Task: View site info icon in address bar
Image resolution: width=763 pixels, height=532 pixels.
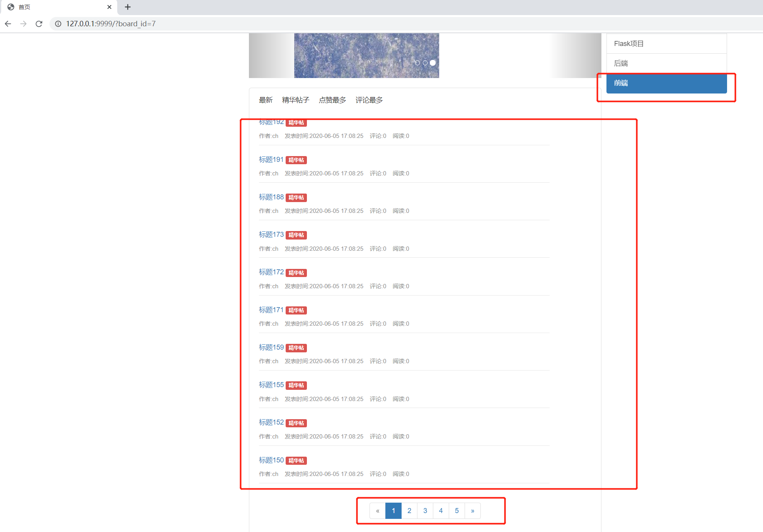Action: click(x=58, y=24)
